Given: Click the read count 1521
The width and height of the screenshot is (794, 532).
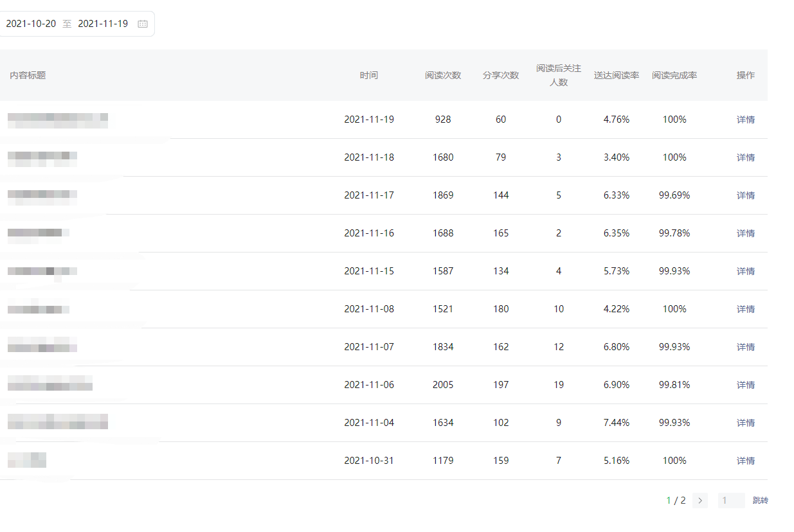Looking at the screenshot, I should (x=443, y=309).
